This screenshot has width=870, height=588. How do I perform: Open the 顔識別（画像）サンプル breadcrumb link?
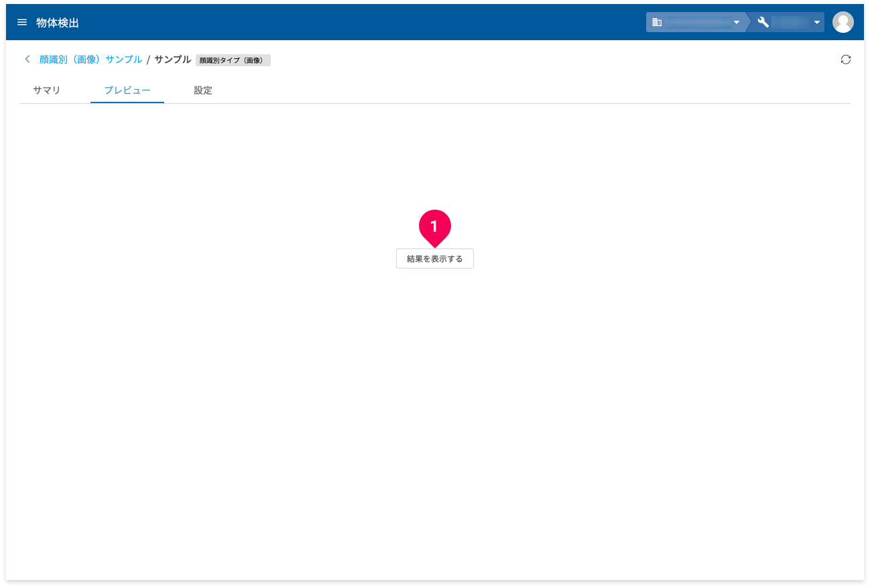click(90, 60)
